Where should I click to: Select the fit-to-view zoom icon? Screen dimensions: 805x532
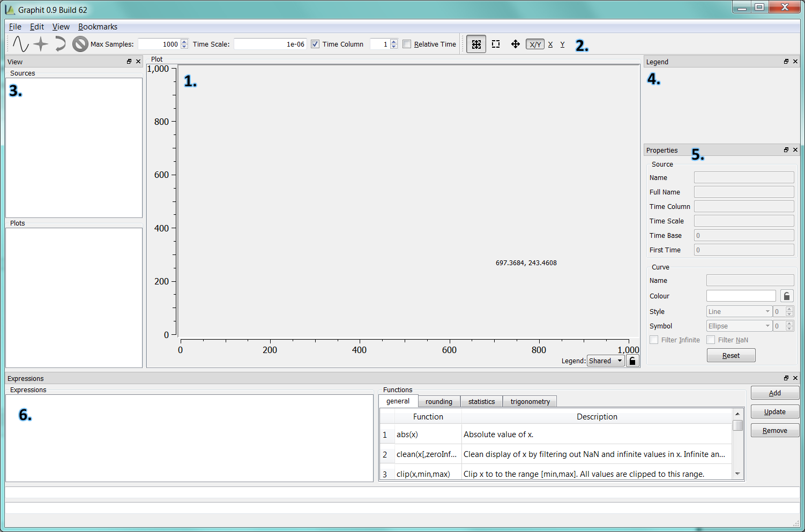click(x=476, y=44)
